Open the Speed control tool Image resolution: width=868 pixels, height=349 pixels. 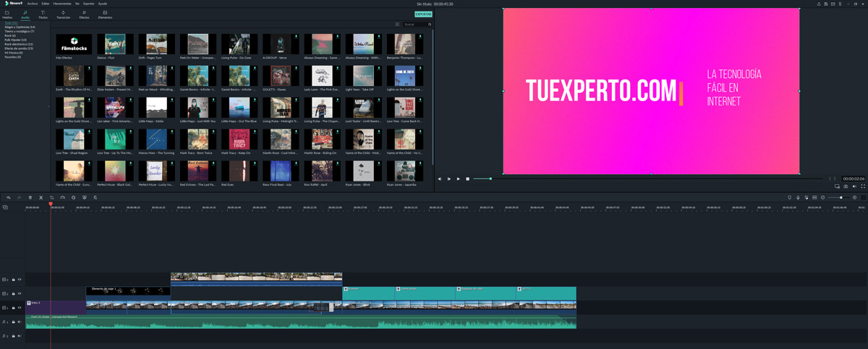click(63, 197)
